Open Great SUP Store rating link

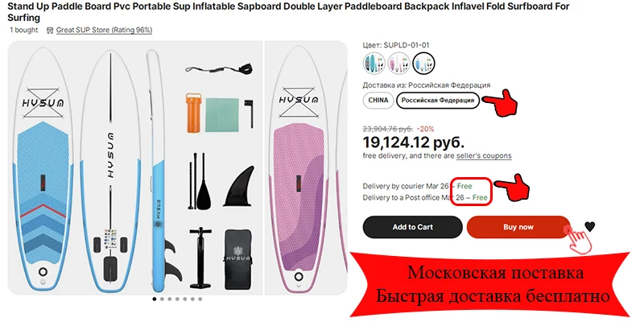[104, 30]
